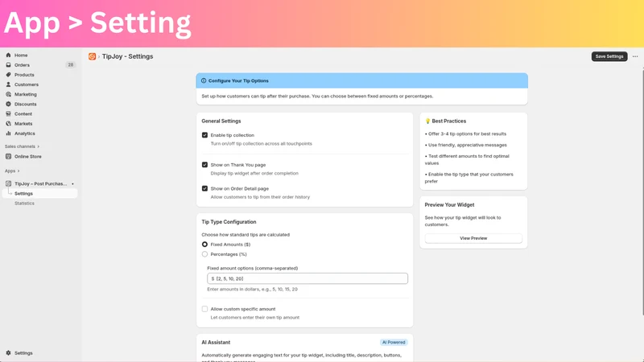Click the AI Powered badge
644x362 pixels.
pos(394,343)
